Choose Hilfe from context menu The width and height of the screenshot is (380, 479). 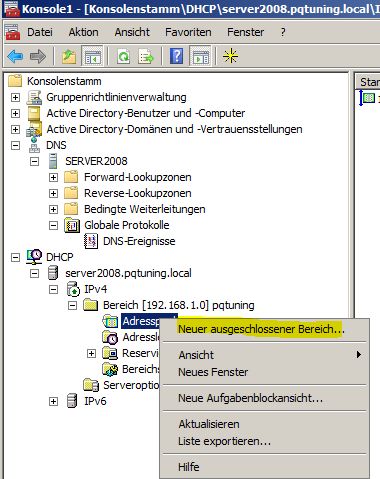[264, 467]
